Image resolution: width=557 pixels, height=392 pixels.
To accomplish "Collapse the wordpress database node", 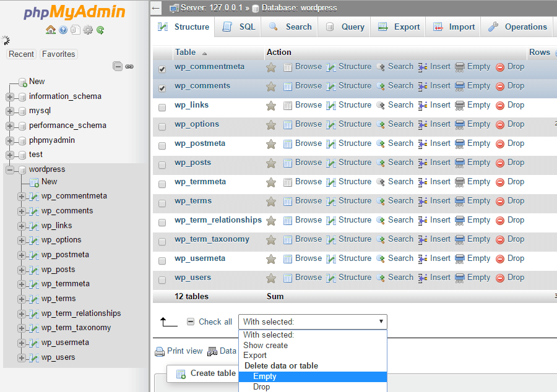I will click(10, 170).
